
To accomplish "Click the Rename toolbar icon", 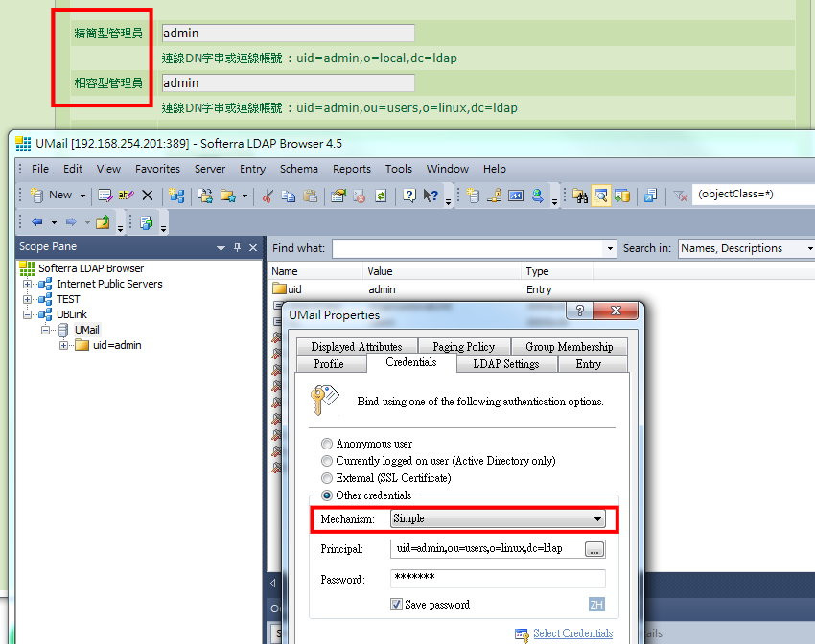I will pos(126,195).
